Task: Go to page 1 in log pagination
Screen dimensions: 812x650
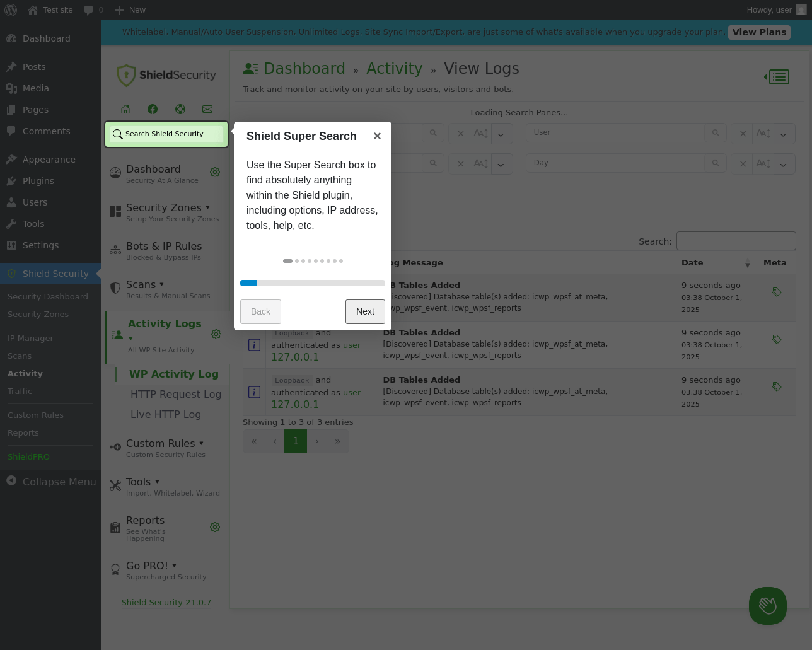Action: [296, 441]
